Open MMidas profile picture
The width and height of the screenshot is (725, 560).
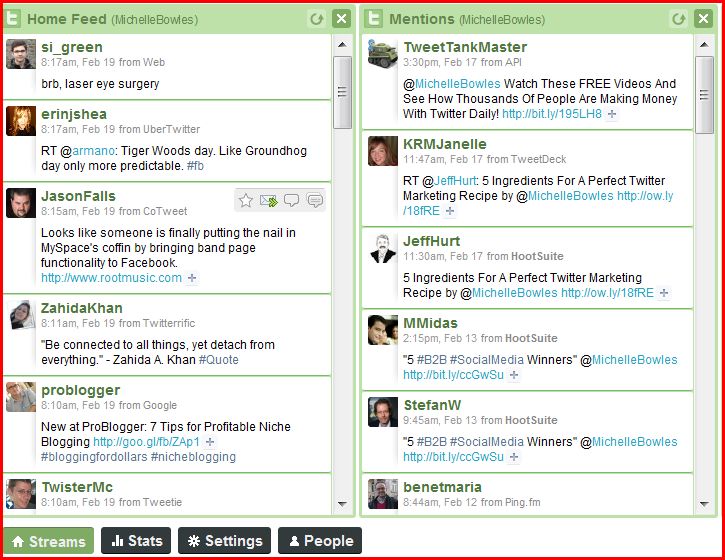click(383, 330)
